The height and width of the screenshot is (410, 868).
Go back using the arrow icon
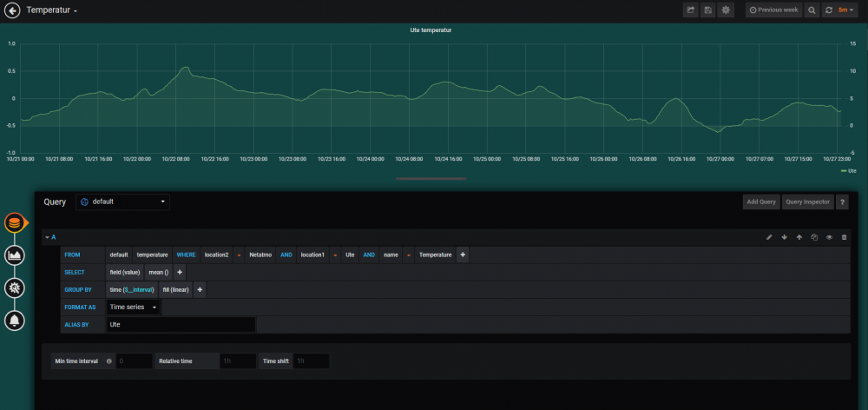click(x=12, y=10)
